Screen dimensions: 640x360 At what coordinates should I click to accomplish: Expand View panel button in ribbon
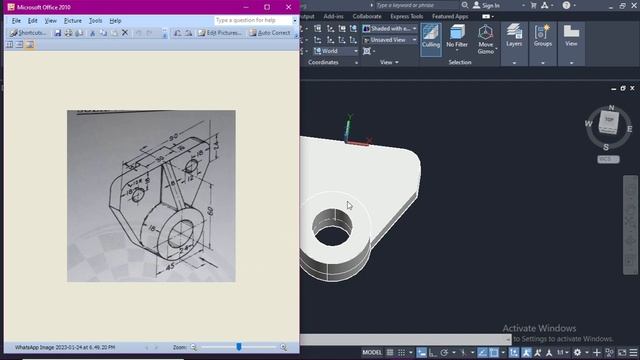571,43
